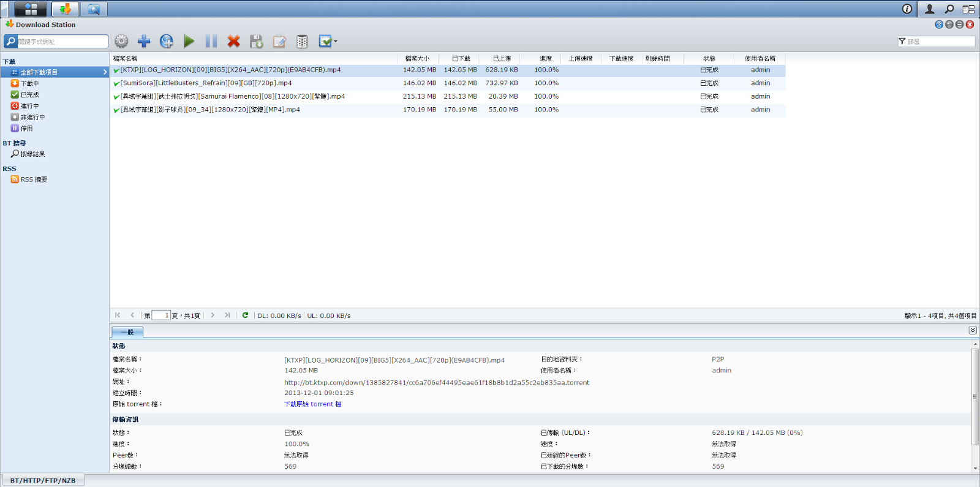Click the magnifier search icon in top bar
The image size is (980, 487).
click(x=949, y=9)
